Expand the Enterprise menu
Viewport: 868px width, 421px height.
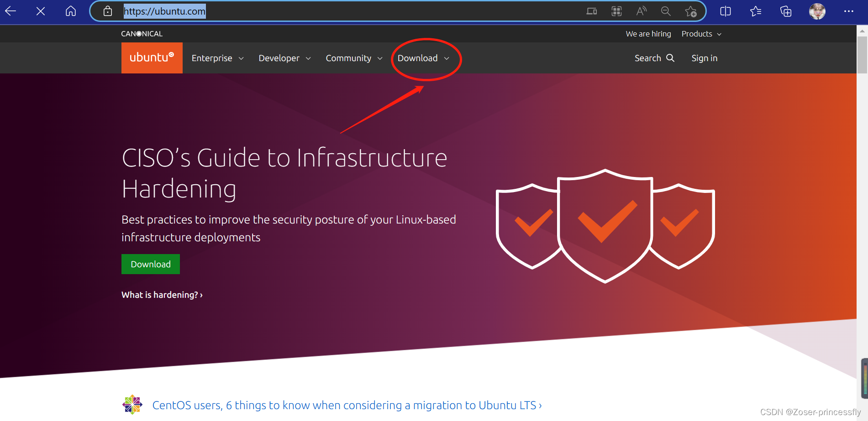pyautogui.click(x=218, y=58)
